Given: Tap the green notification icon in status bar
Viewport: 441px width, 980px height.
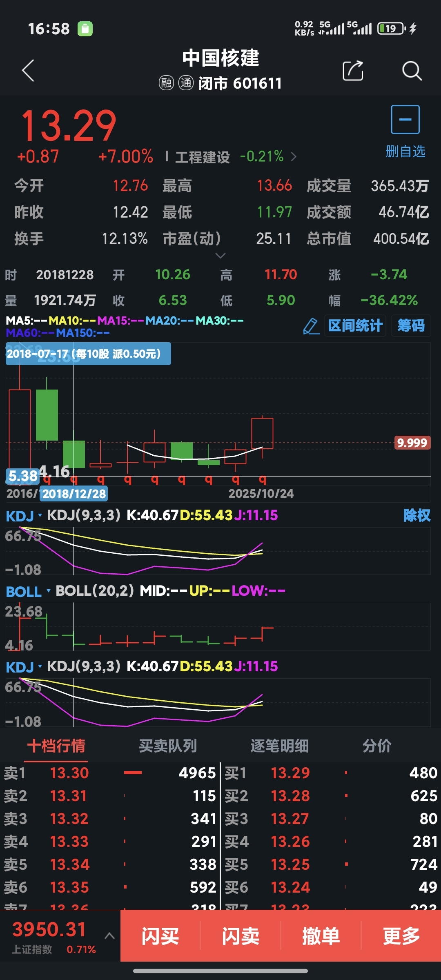Looking at the screenshot, I should 85,29.
